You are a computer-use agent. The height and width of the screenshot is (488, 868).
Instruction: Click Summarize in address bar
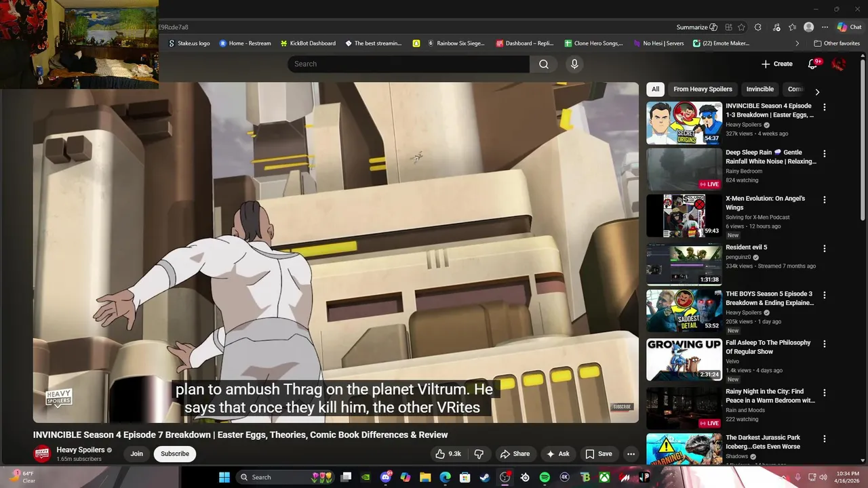point(696,27)
